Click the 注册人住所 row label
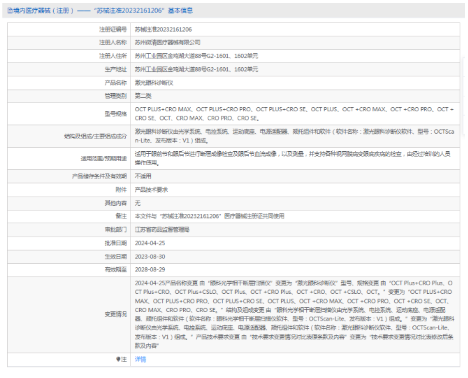 click(113, 56)
